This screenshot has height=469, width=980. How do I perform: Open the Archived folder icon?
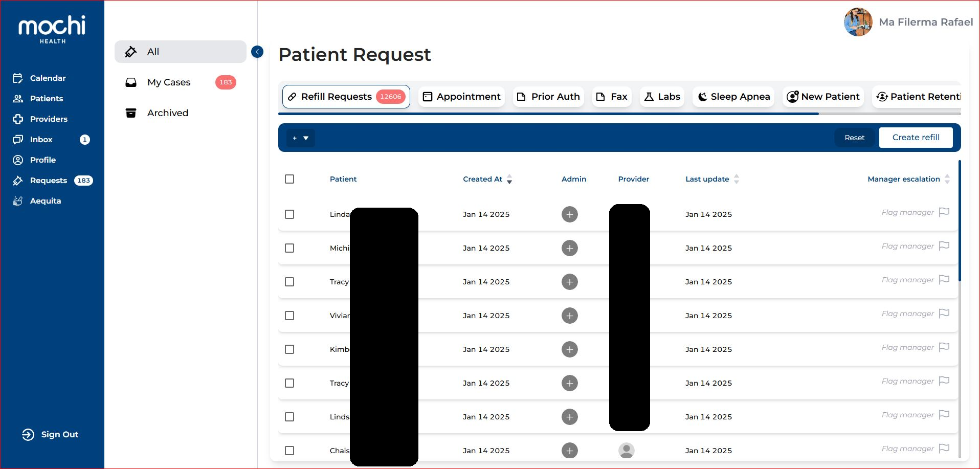coord(131,113)
